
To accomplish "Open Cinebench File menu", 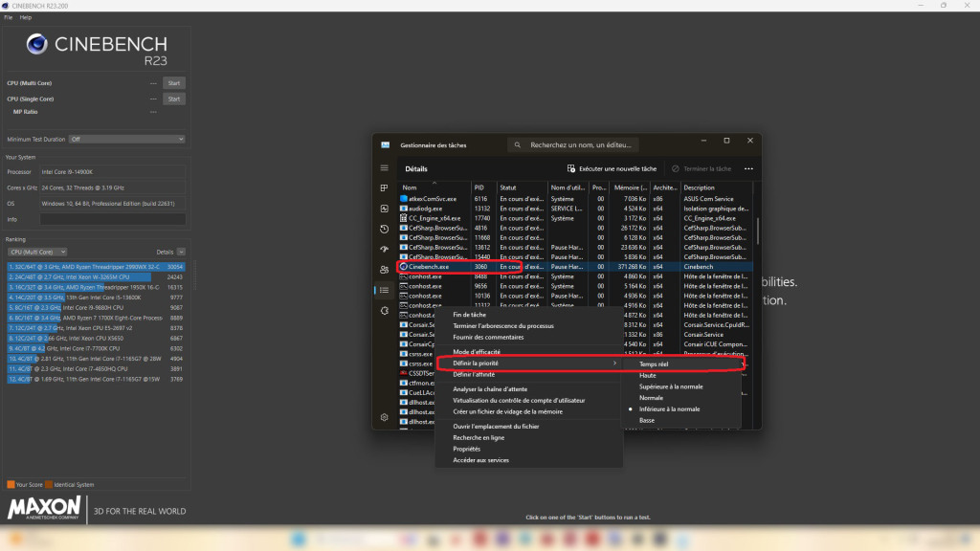I will pos(8,17).
